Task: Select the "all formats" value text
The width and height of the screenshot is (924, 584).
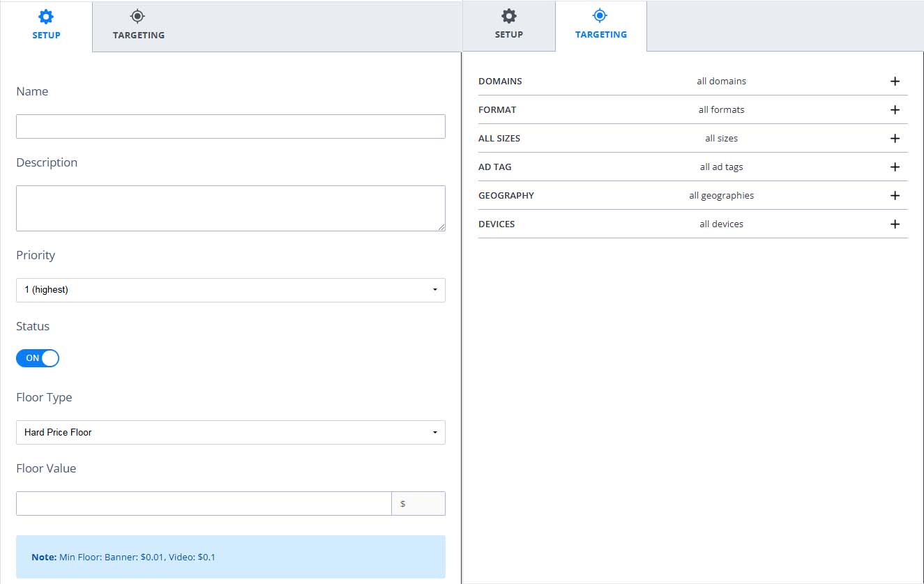Action: click(x=721, y=110)
